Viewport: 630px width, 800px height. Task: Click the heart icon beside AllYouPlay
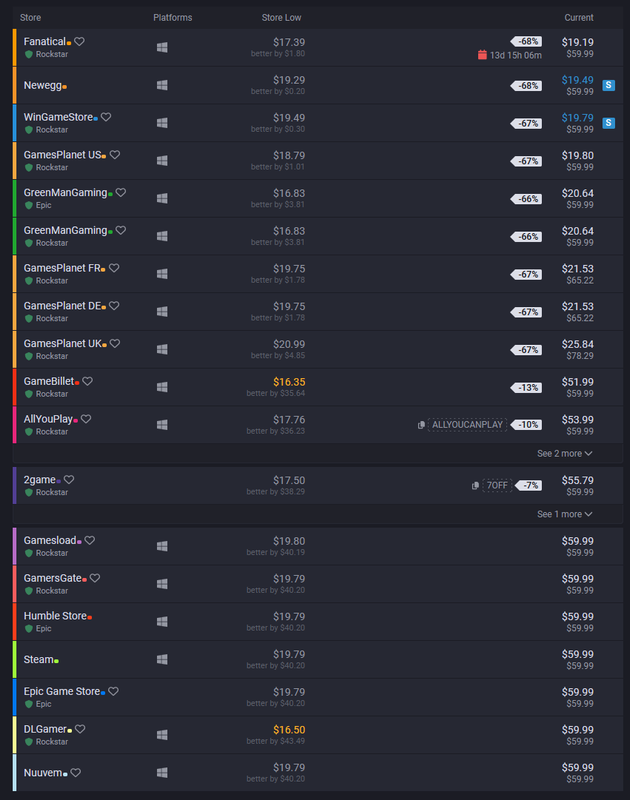[86, 419]
